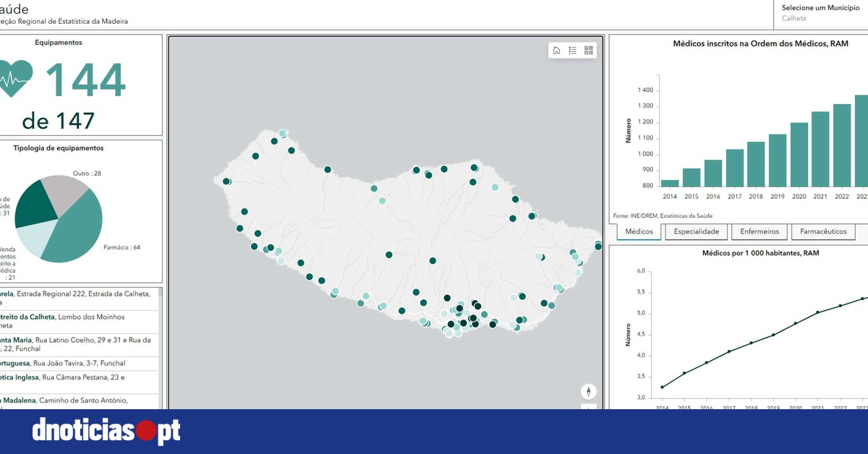Click the westernmost map point on the island

tap(226, 181)
